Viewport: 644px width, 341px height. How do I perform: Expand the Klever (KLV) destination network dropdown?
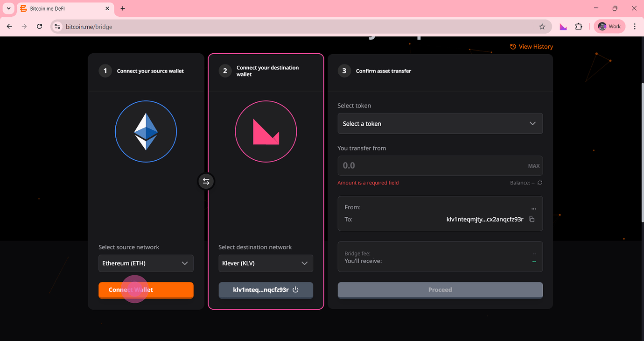click(x=266, y=263)
